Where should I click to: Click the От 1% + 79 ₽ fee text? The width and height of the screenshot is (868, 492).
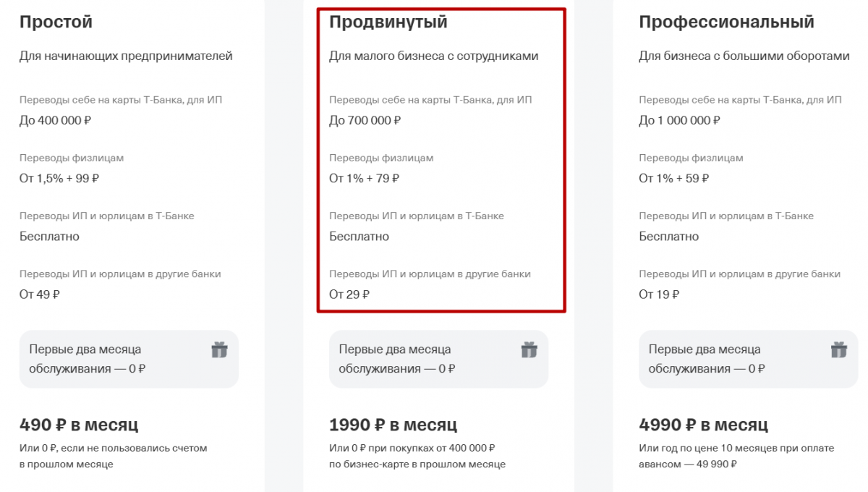364,178
